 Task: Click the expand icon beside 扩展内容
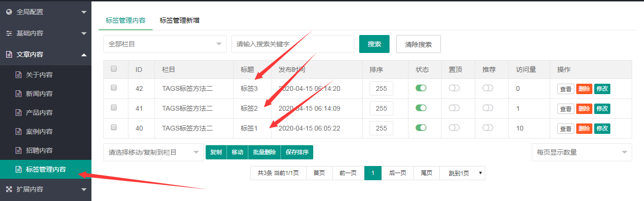9,189
